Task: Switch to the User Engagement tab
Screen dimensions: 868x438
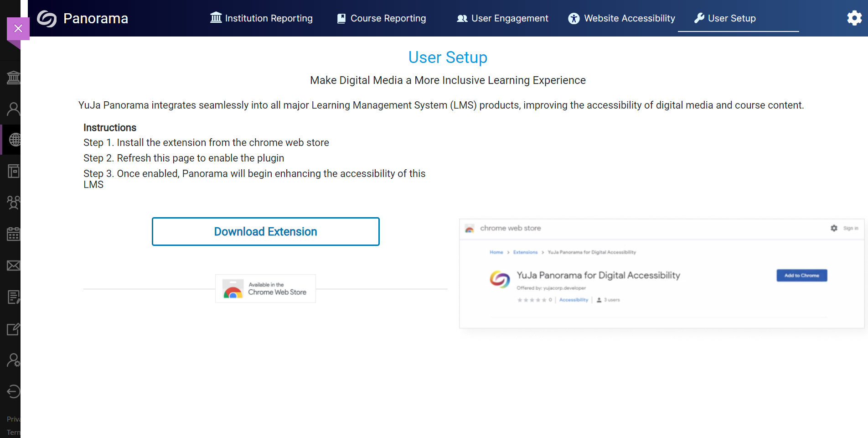Action: tap(502, 18)
